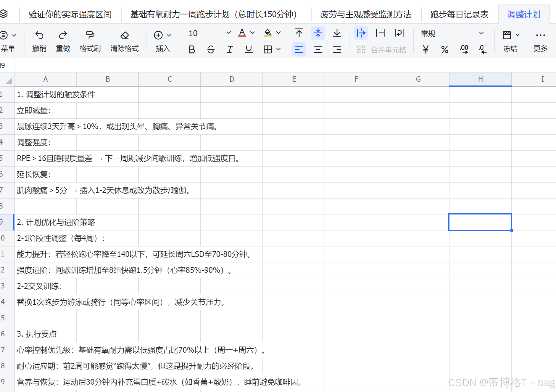Open the border style dropdown
Image resolution: width=556 pixels, height=392 pixels.
[x=278, y=49]
